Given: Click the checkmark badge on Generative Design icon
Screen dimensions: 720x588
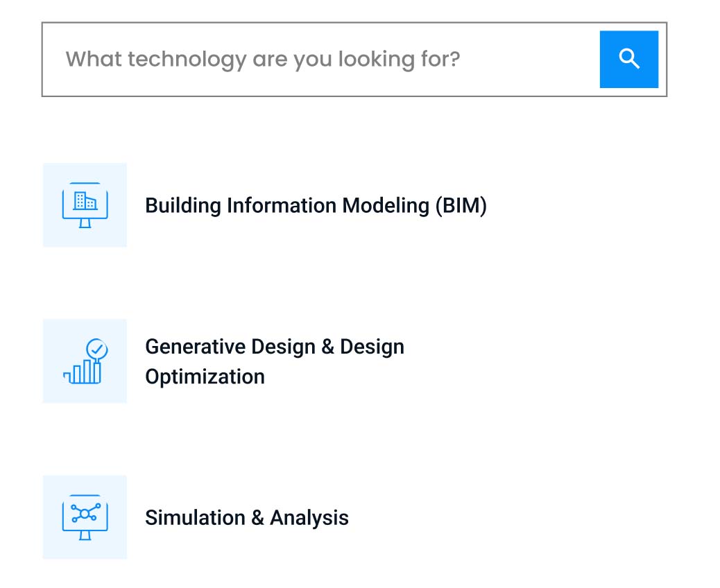Looking at the screenshot, I should pos(96,348).
